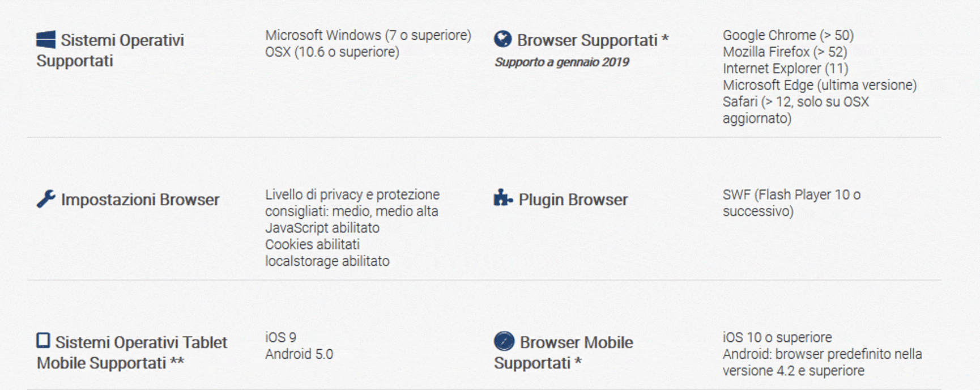Click the Microsoft Edge (ultima versione) entry
Viewport: 980px width, 390px height.
[819, 85]
